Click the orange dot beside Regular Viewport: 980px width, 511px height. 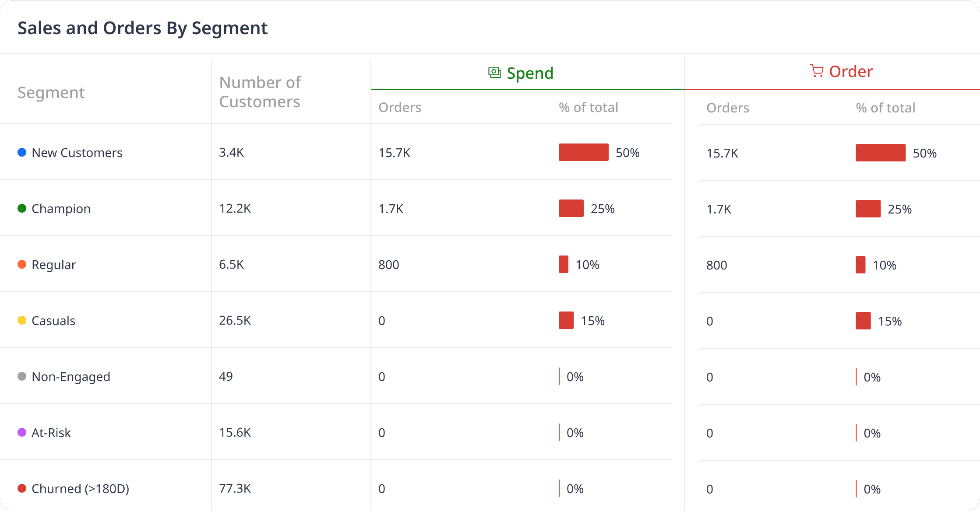coord(22,264)
